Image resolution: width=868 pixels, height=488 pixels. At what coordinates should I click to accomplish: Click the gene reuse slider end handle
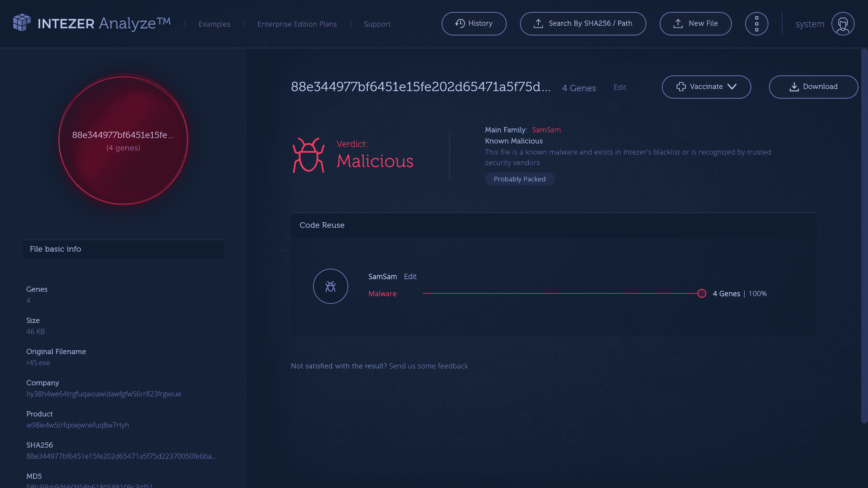click(x=701, y=294)
